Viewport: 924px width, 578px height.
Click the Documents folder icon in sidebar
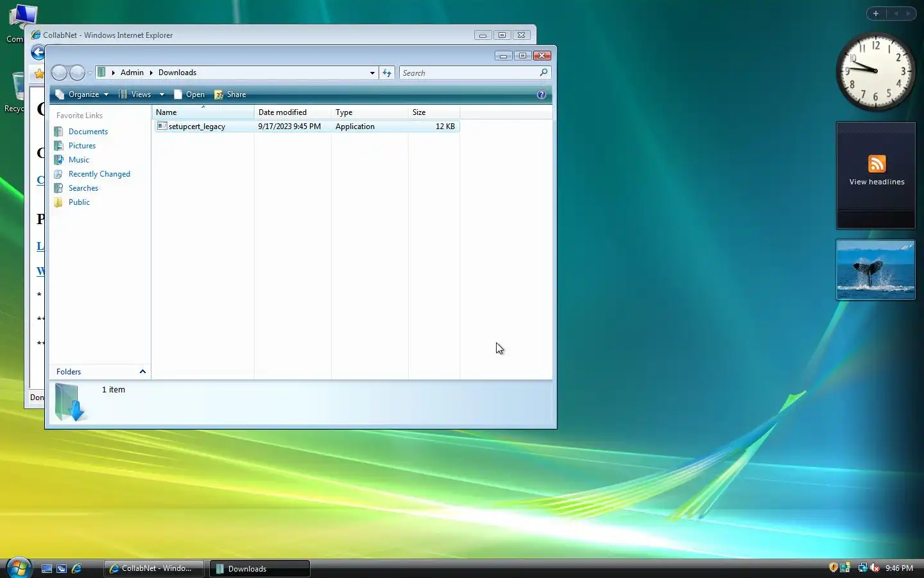coord(58,132)
